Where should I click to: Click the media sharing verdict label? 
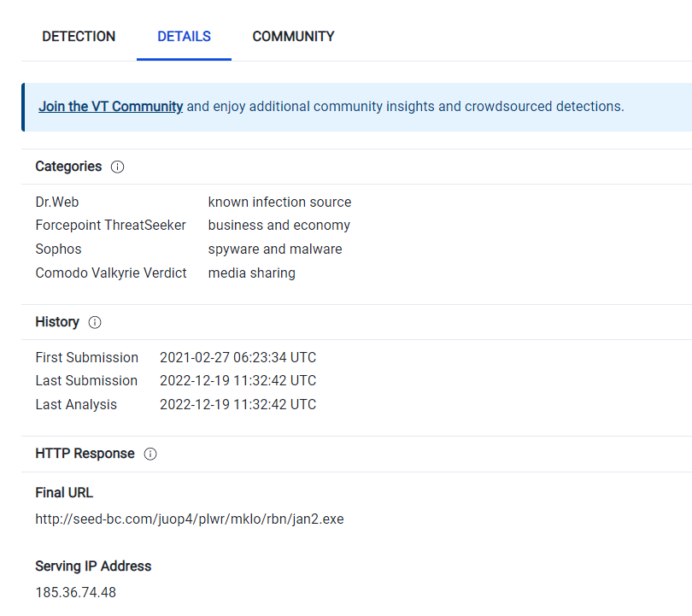tap(251, 273)
